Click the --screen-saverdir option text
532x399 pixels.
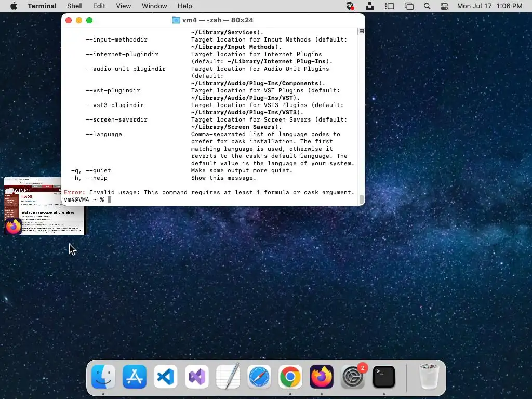coord(116,120)
